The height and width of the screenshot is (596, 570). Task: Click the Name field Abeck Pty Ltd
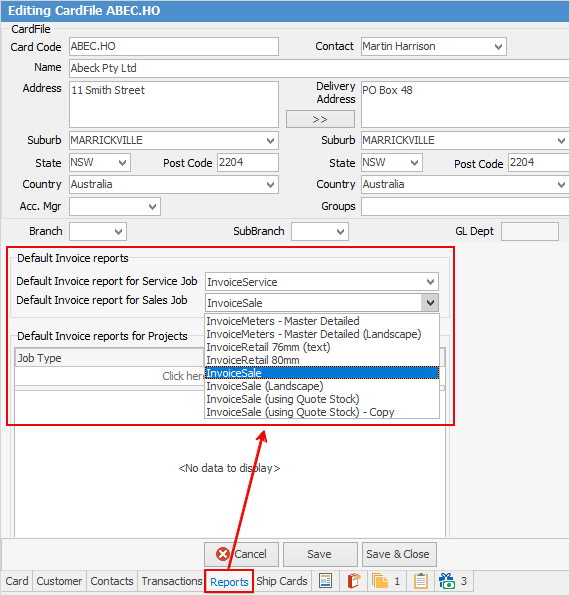(x=319, y=68)
